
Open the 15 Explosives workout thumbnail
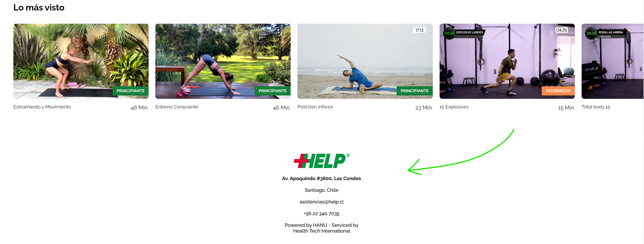pos(507,61)
